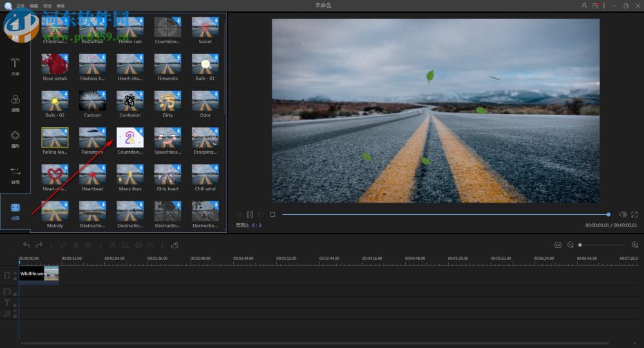Open the 文件 (File) menu

click(21, 6)
